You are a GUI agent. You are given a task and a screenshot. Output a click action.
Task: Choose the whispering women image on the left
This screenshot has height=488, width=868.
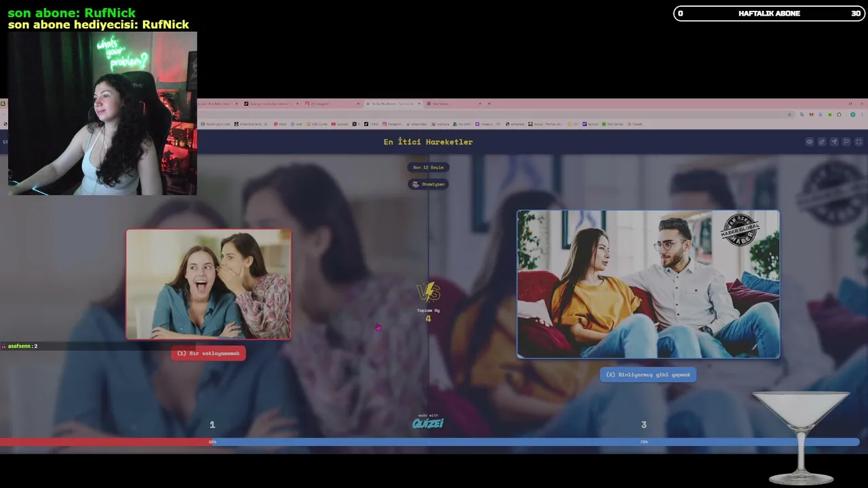click(x=208, y=284)
